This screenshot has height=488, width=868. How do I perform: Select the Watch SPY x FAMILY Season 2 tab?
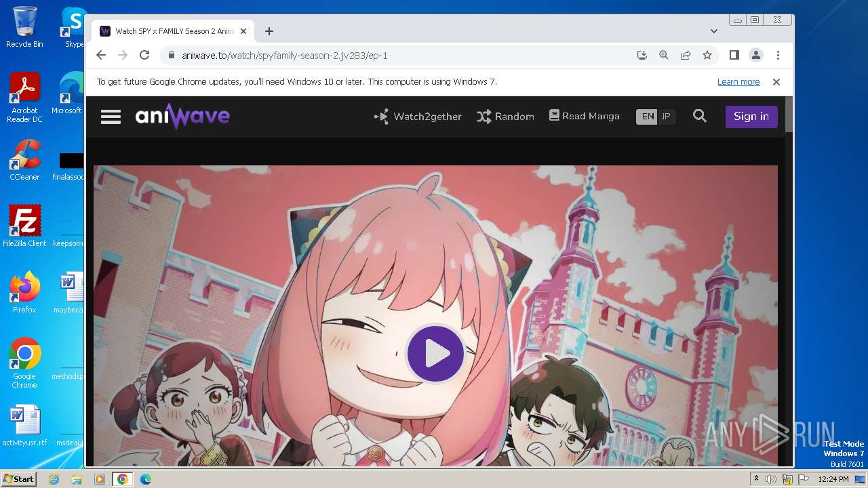pyautogui.click(x=173, y=31)
